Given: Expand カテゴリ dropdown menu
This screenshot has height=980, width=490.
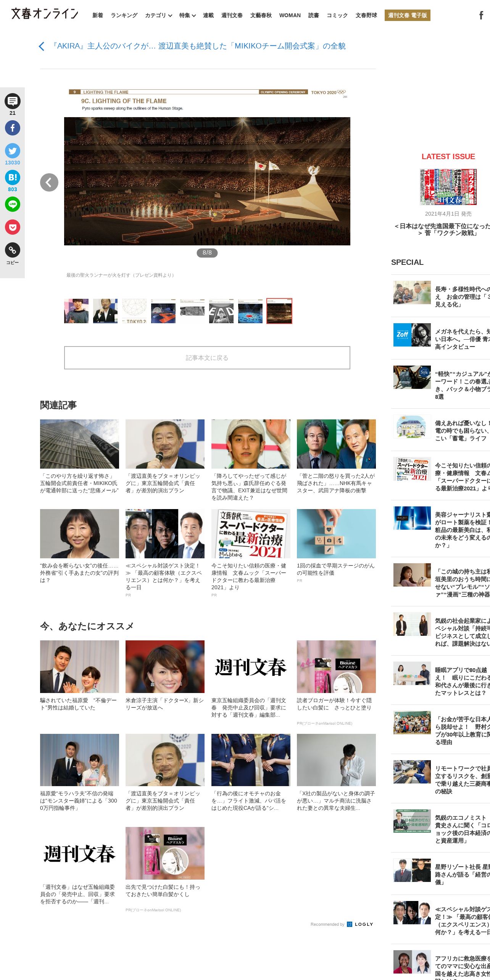Looking at the screenshot, I should [158, 15].
